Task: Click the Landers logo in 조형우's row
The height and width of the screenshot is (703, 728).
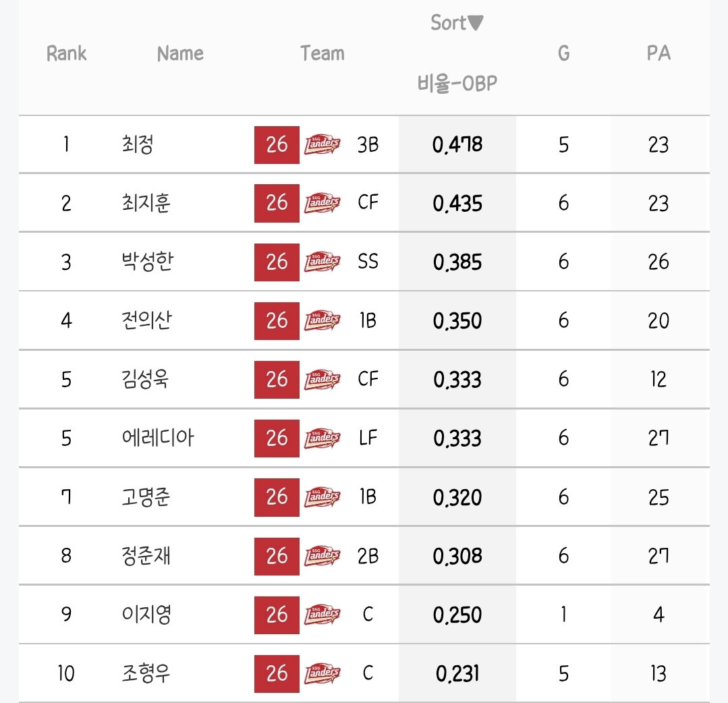Action: pyautogui.click(x=323, y=673)
